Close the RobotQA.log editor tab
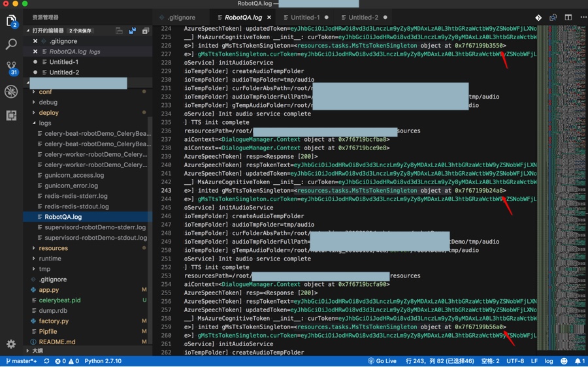The height and width of the screenshot is (367, 588). click(x=269, y=18)
